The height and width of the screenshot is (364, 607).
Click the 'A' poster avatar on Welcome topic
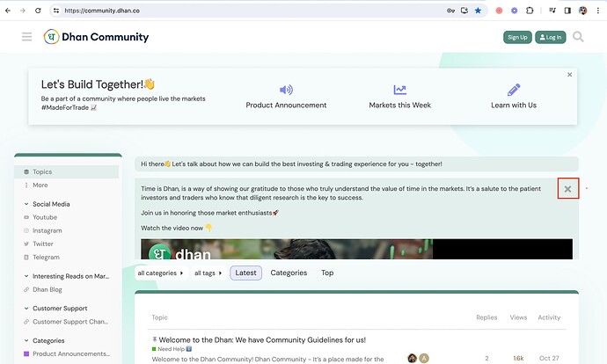[424, 358]
